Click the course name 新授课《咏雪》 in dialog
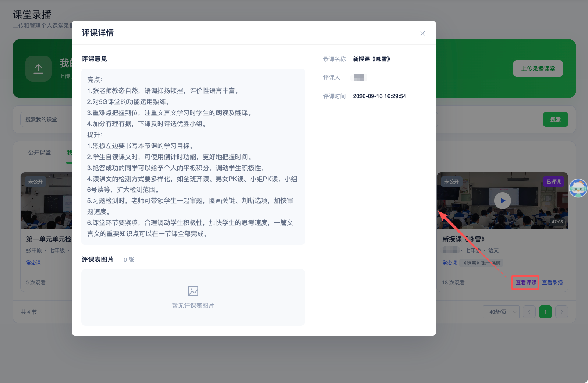588x383 pixels. click(372, 59)
